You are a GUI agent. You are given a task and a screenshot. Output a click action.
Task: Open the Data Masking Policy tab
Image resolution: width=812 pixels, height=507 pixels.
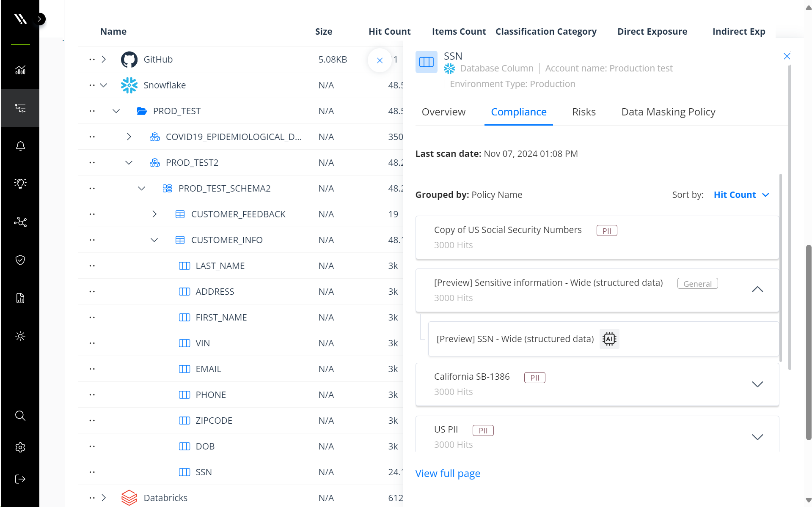point(668,112)
